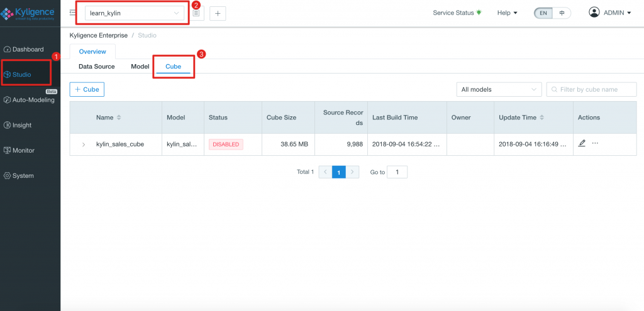The width and height of the screenshot is (644, 311).
Task: Click the truncated kylin_sal... model cell
Action: point(183,145)
